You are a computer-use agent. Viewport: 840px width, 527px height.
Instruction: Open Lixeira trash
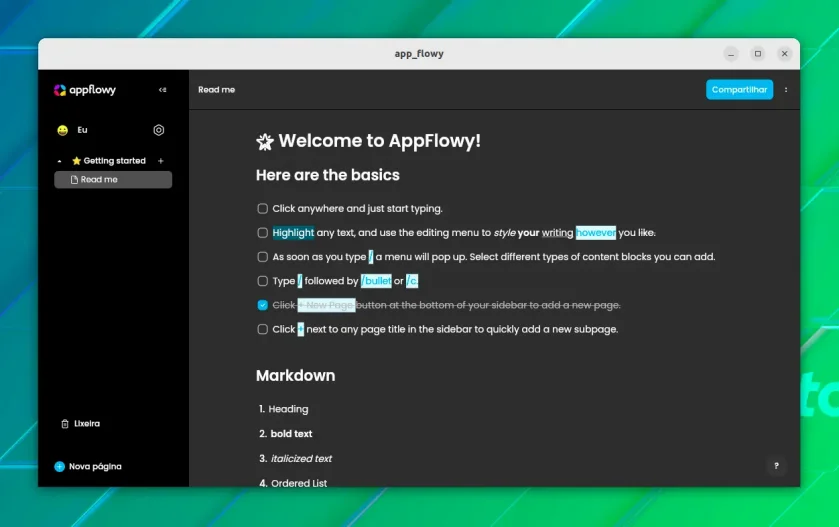81,424
